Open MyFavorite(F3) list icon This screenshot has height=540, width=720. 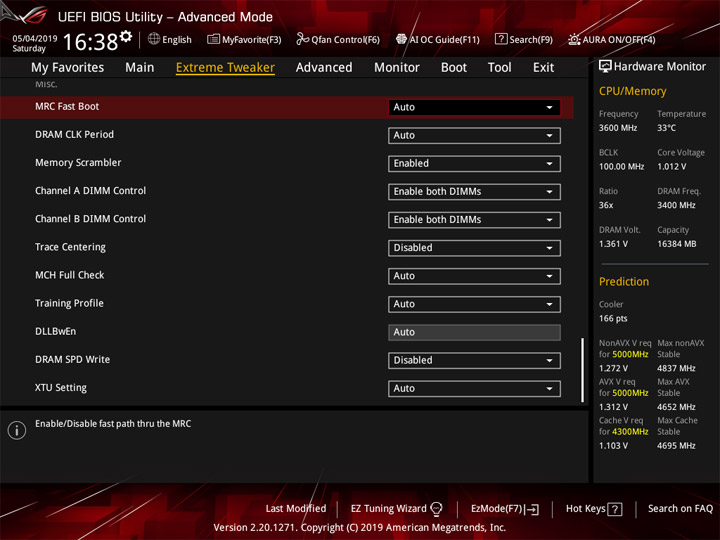point(213,39)
